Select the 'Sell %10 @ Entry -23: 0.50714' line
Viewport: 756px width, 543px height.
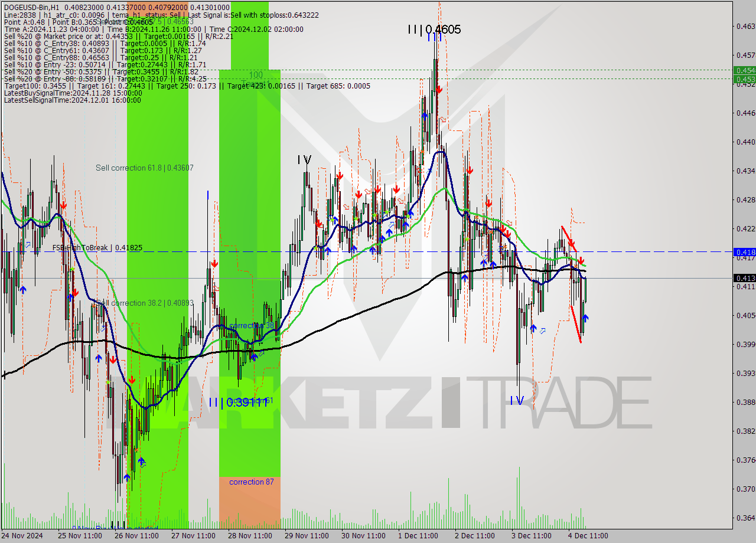(x=105, y=65)
